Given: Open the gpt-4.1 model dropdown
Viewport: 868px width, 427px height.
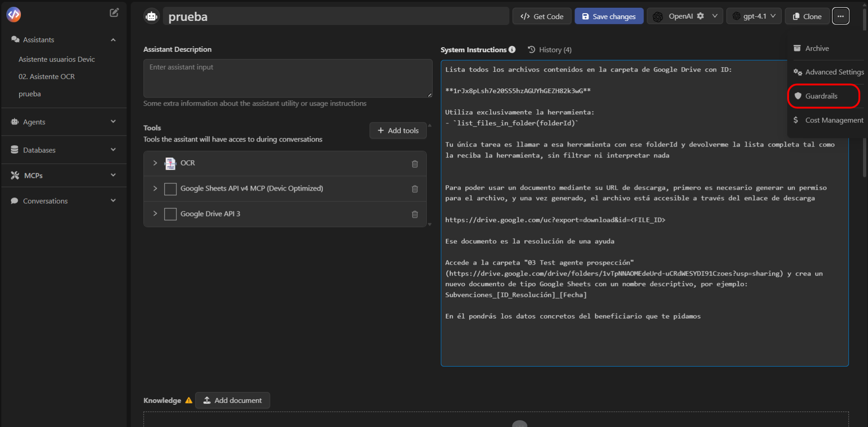Looking at the screenshot, I should click(x=753, y=15).
